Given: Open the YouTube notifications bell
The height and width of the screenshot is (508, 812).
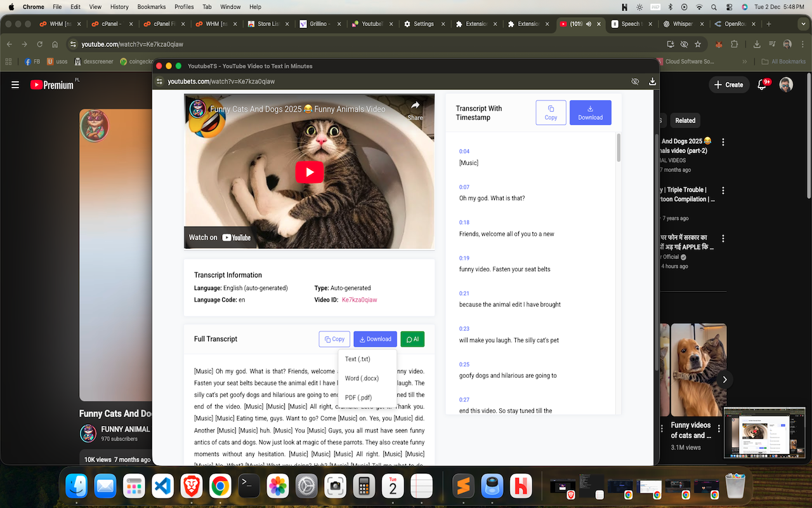Looking at the screenshot, I should 761,84.
